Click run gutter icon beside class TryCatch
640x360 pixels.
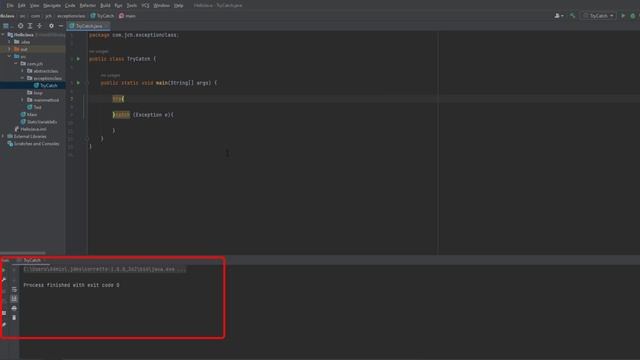point(78,59)
